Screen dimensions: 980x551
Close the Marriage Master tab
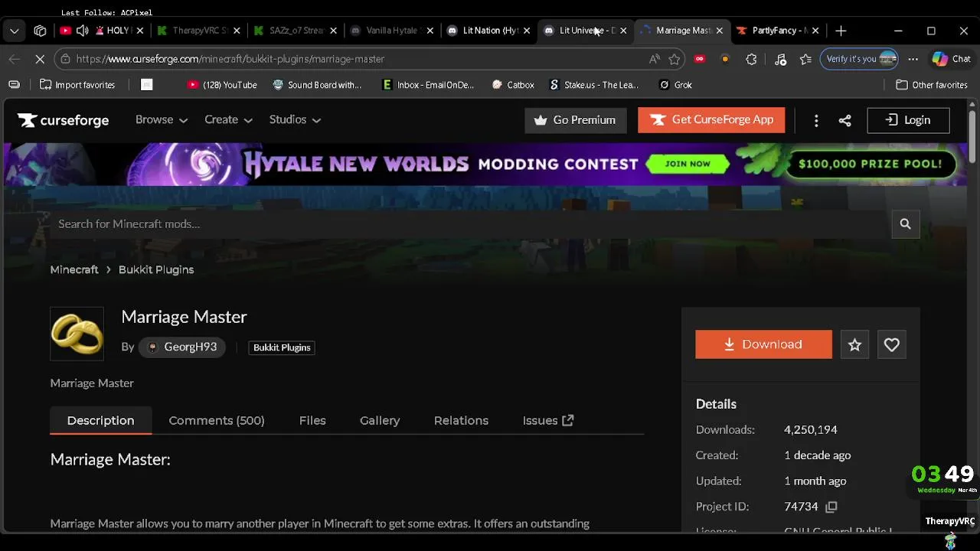click(x=719, y=31)
